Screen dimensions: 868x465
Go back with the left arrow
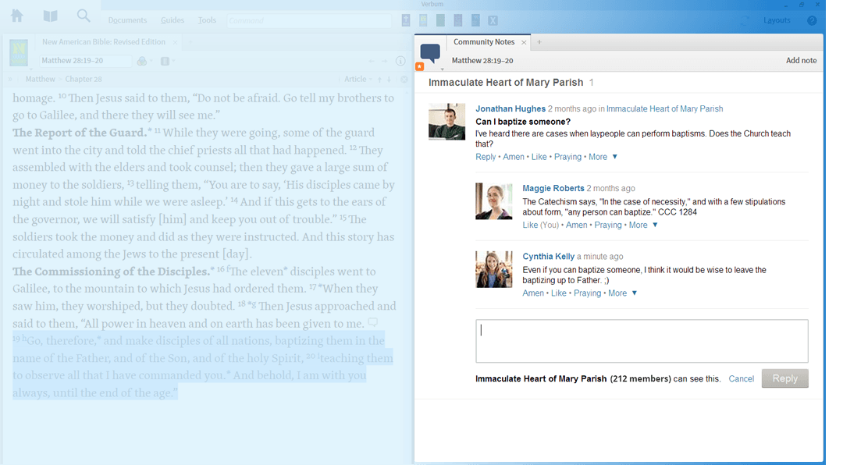(371, 61)
